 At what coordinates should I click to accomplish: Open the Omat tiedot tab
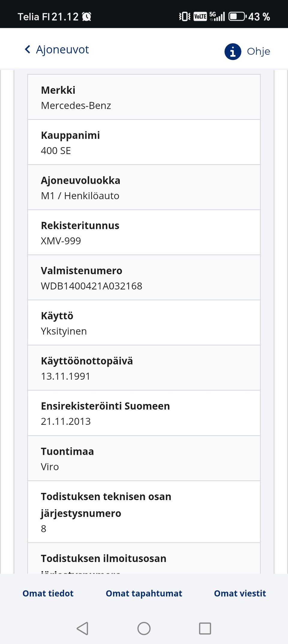coord(48,593)
